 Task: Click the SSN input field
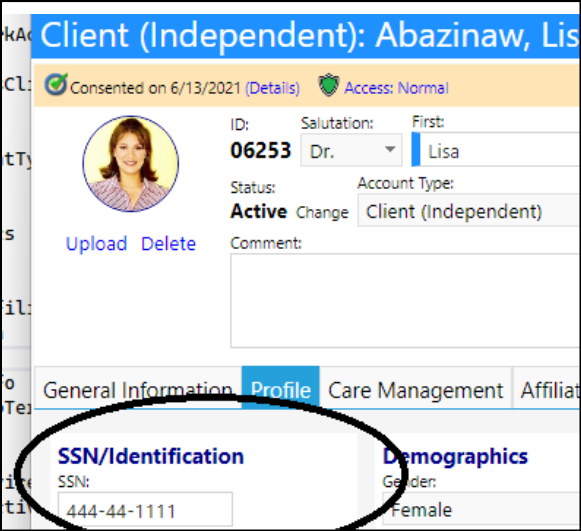145,510
